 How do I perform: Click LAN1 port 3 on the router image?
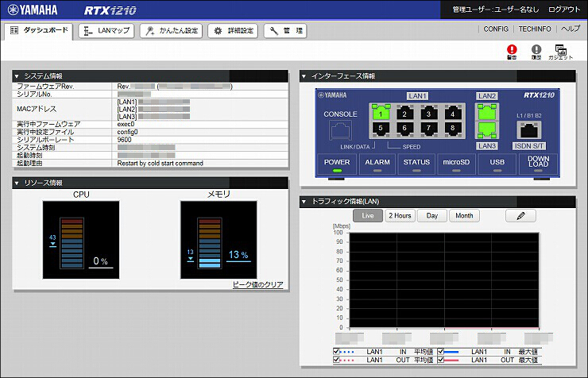click(x=428, y=113)
